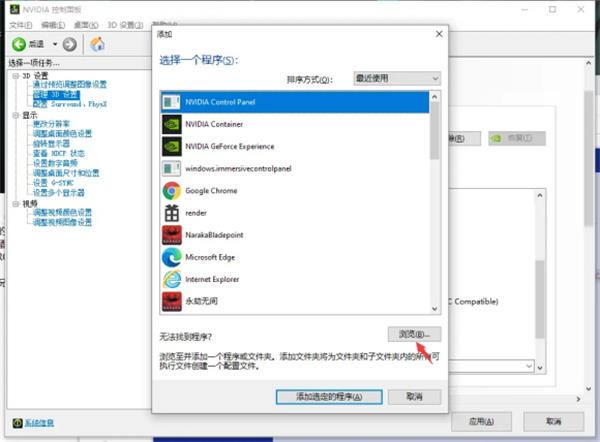This screenshot has height=442, width=600.
Task: Open the back history dropdown arrow
Action: (x=55, y=44)
